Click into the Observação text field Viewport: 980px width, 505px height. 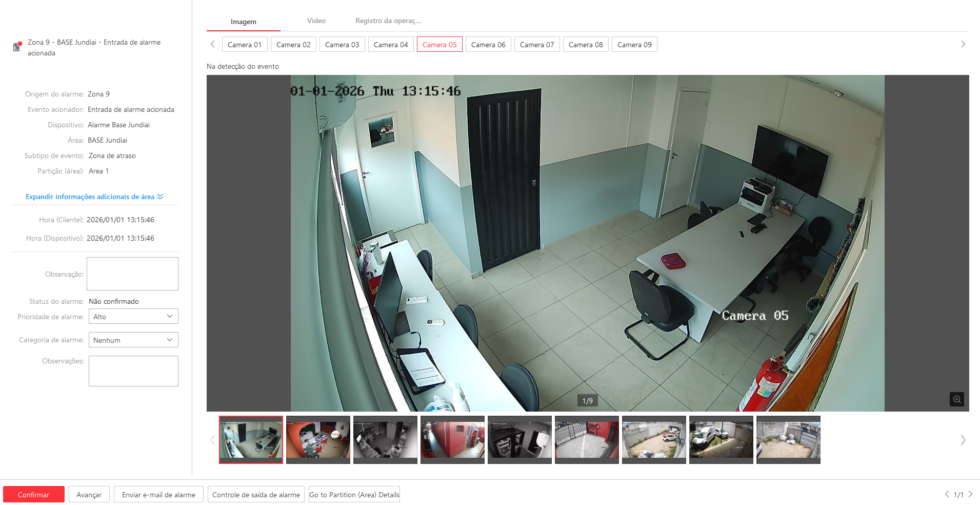pos(132,274)
